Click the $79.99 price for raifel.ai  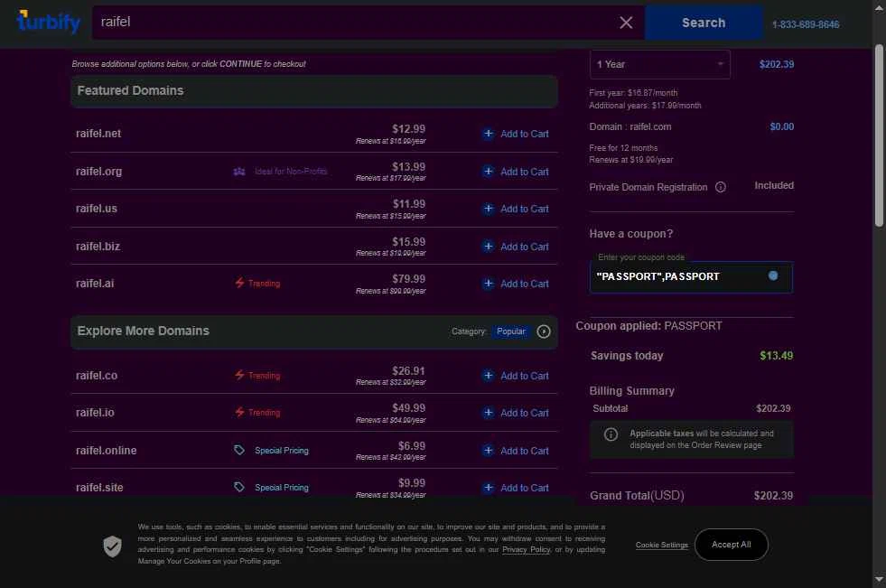pos(408,279)
